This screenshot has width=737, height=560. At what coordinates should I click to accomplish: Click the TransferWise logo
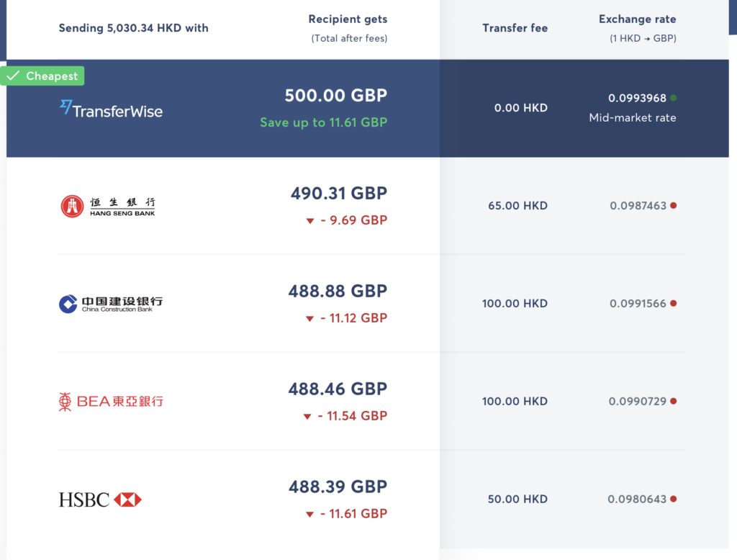[111, 109]
